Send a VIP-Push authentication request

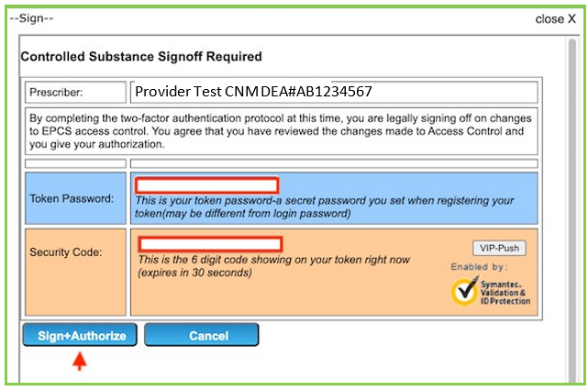500,249
